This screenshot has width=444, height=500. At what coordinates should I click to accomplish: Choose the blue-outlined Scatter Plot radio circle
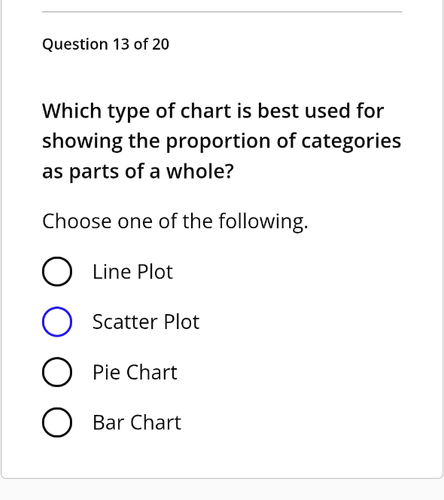57,322
